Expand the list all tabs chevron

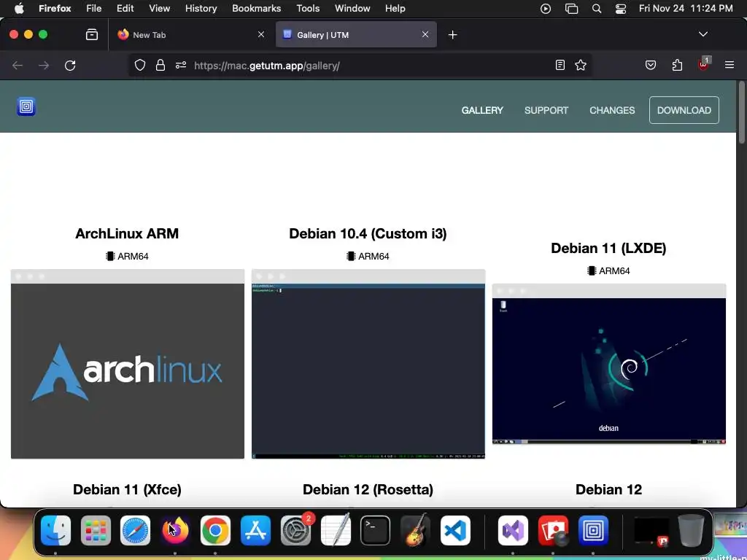coord(703,34)
